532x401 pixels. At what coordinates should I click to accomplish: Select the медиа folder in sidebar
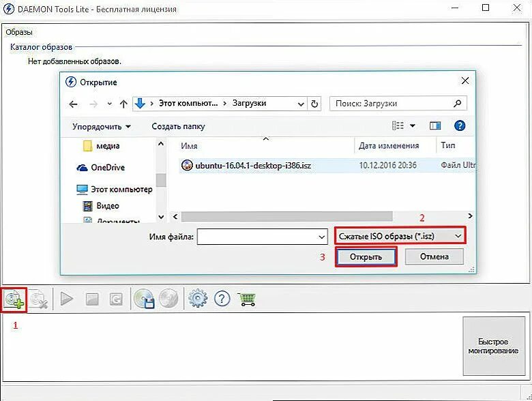(101, 146)
